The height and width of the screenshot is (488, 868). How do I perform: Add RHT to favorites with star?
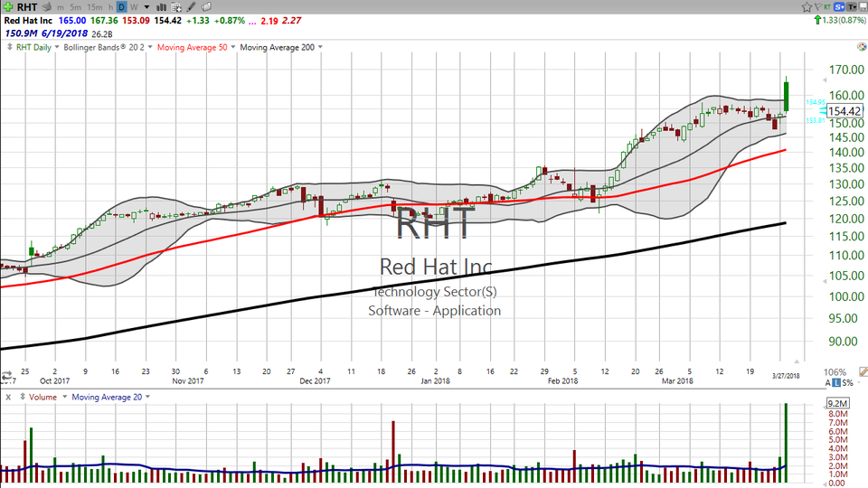click(x=807, y=6)
